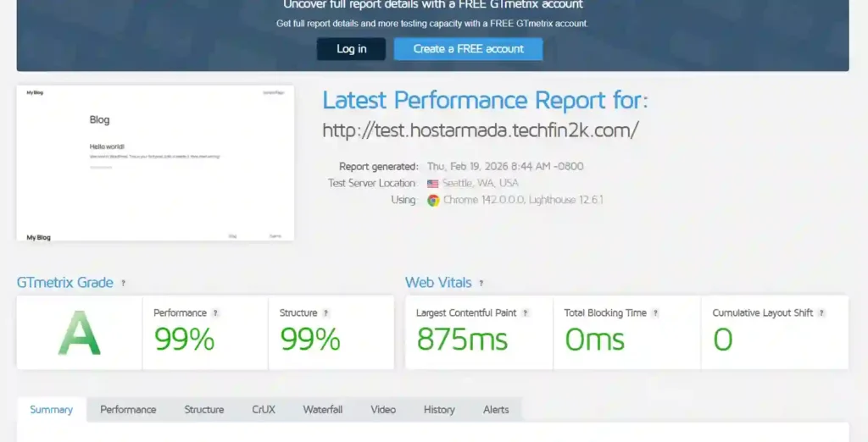The height and width of the screenshot is (442, 868).
Task: Click the 875ms LCP value
Action: [462, 339]
